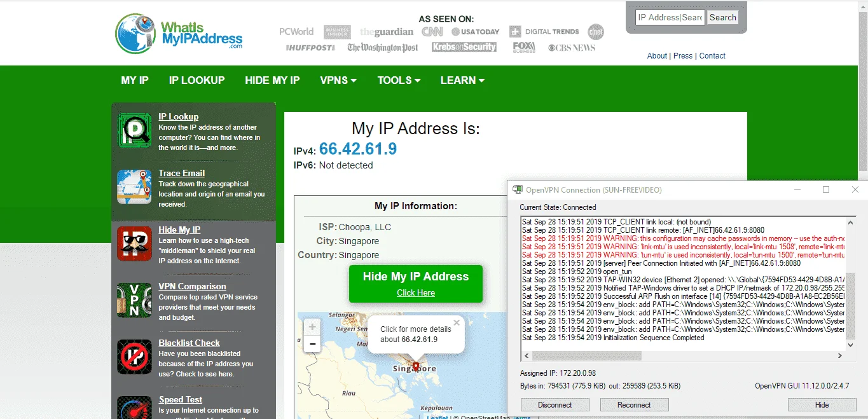The height and width of the screenshot is (419, 868).
Task: Click the Disconnect button in OpenVPN
Action: [555, 404]
